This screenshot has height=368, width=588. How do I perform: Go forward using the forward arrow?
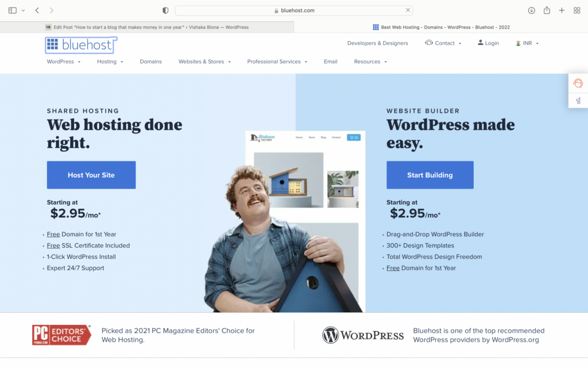click(51, 10)
